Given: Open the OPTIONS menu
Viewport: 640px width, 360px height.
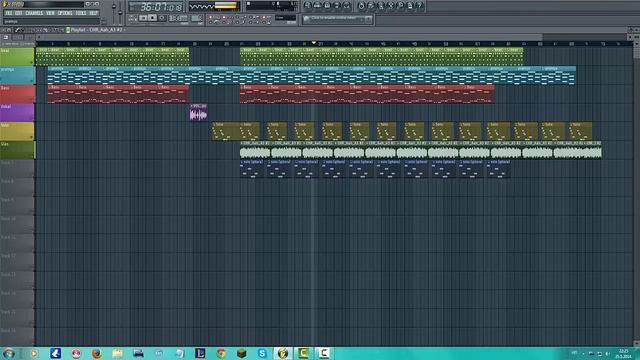Looking at the screenshot, I should click(65, 13).
